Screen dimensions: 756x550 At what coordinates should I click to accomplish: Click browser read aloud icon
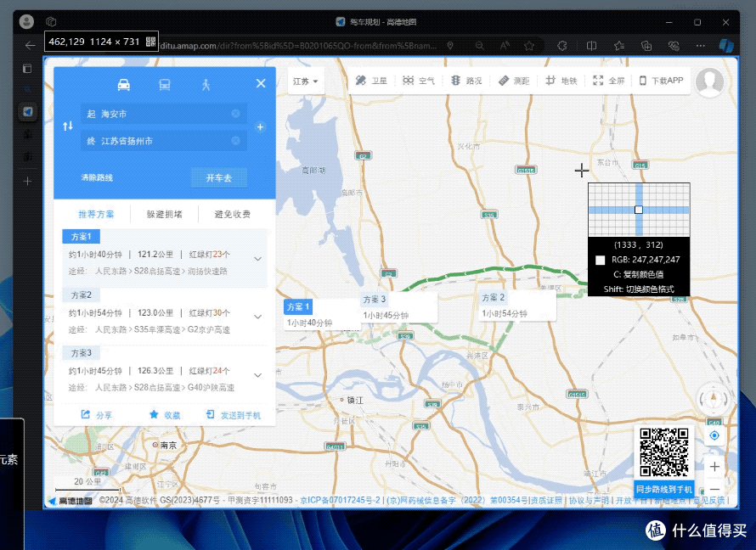[505, 46]
